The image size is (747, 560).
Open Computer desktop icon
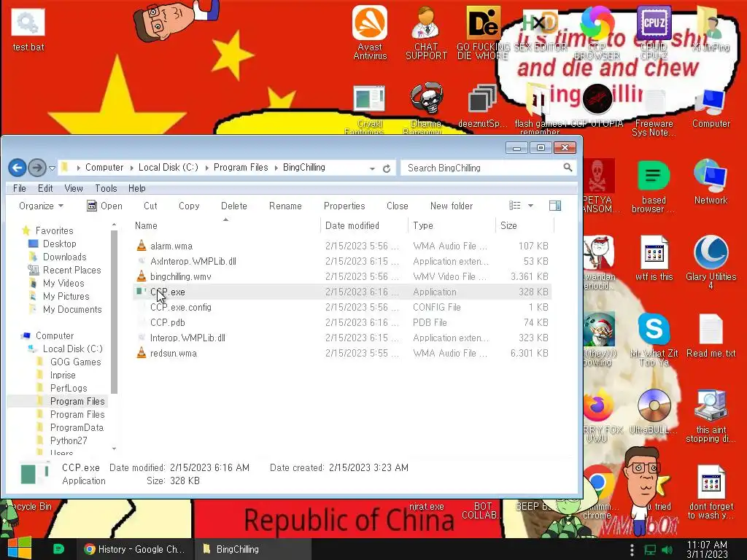coord(711,108)
